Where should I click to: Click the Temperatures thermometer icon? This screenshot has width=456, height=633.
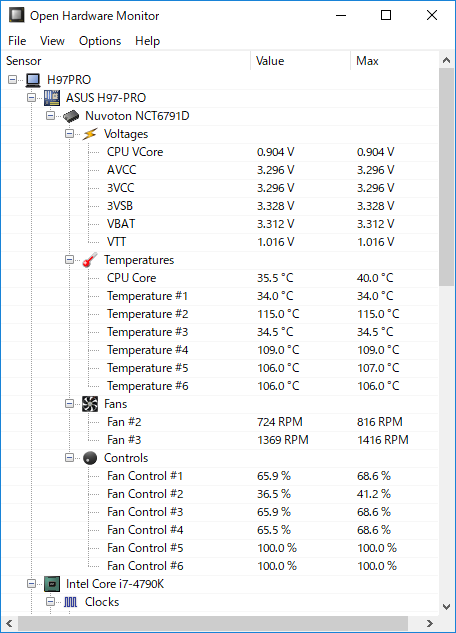90,260
